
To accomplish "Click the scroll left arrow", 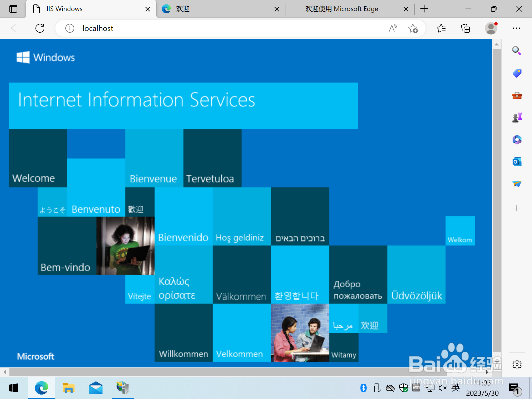I will coord(5,372).
